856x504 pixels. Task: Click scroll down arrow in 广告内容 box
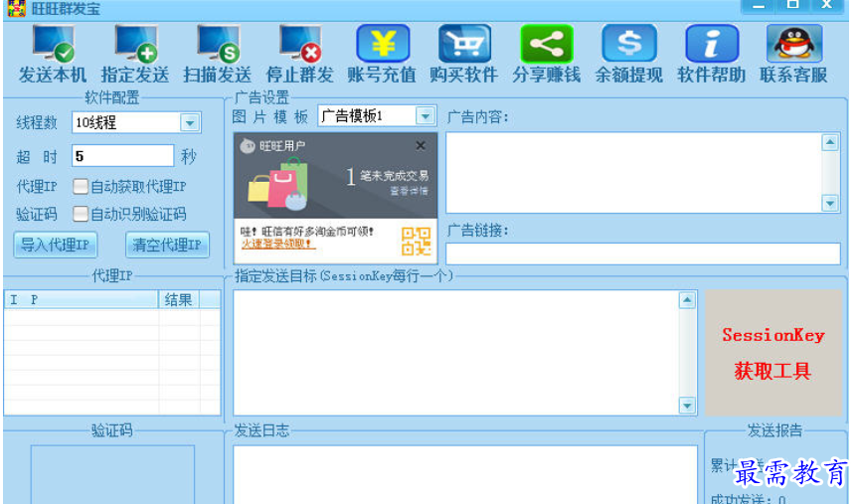point(830,204)
